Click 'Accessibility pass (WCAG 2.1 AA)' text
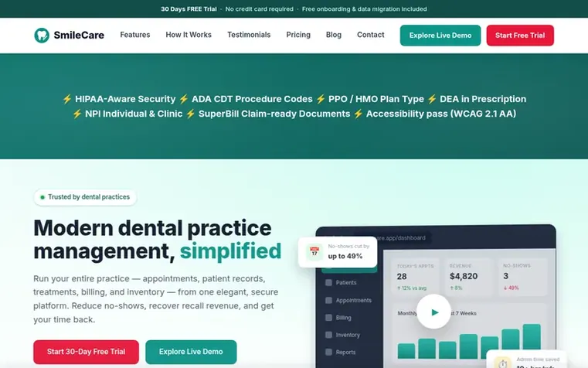This screenshot has height=368, width=588. (441, 114)
